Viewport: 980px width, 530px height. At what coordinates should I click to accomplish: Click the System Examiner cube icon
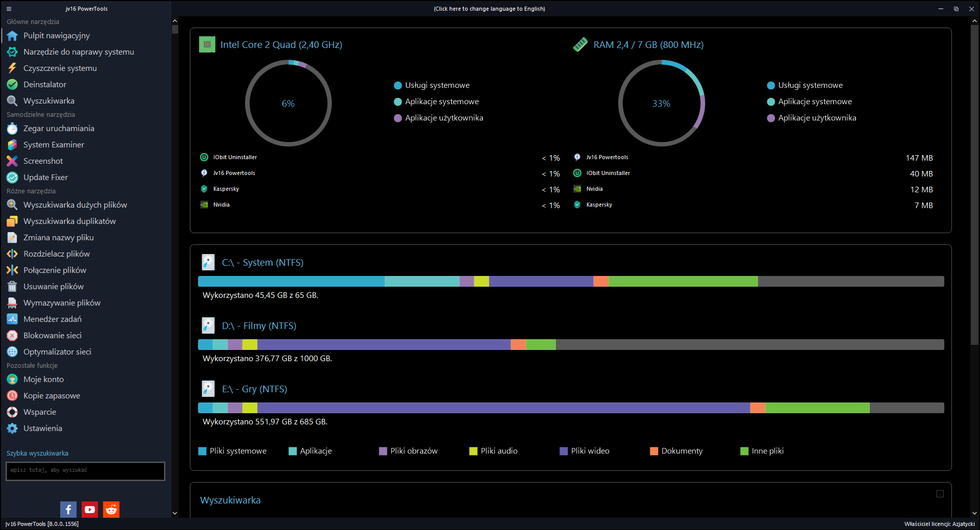(12, 145)
